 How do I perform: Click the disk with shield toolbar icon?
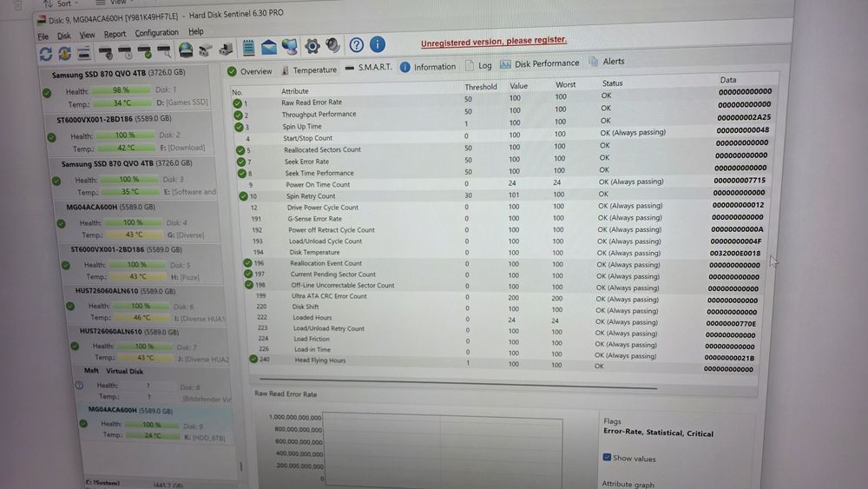[x=105, y=53]
